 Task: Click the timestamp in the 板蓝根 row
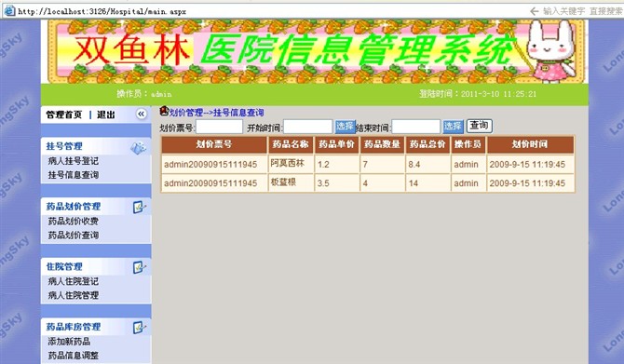(x=527, y=183)
